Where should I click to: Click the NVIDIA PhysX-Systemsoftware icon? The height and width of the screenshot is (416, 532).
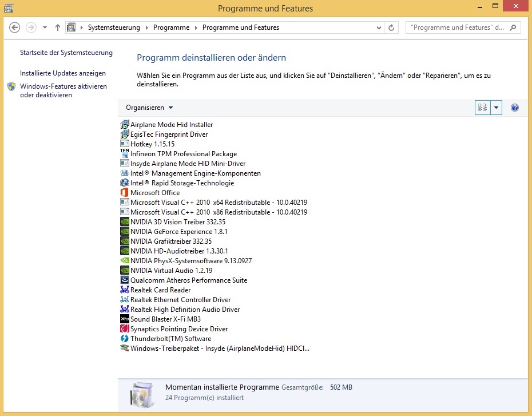coord(125,260)
